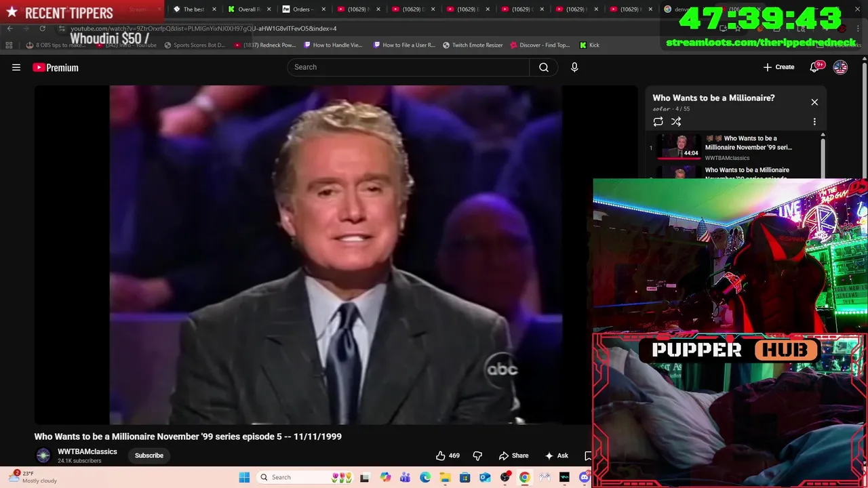Open File Explorer from taskbar

point(445,478)
